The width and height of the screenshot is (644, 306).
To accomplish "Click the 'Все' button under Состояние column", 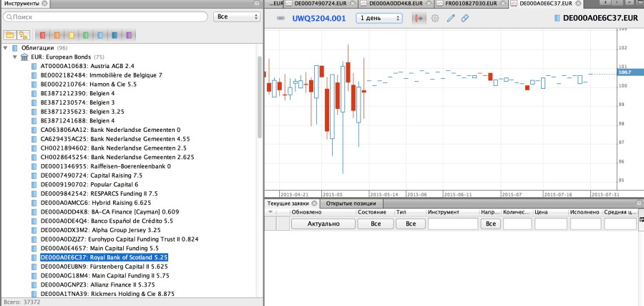I will [x=375, y=224].
